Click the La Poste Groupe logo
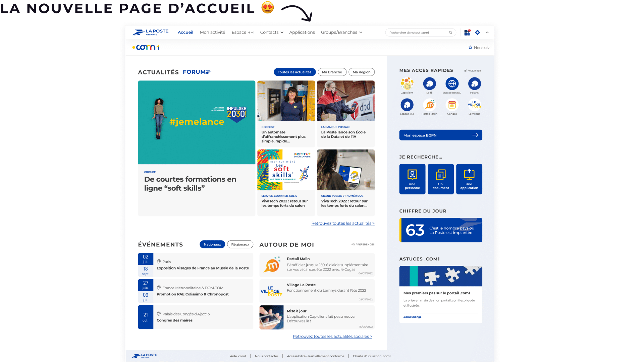Screen dimensions: 644x362 150,32
